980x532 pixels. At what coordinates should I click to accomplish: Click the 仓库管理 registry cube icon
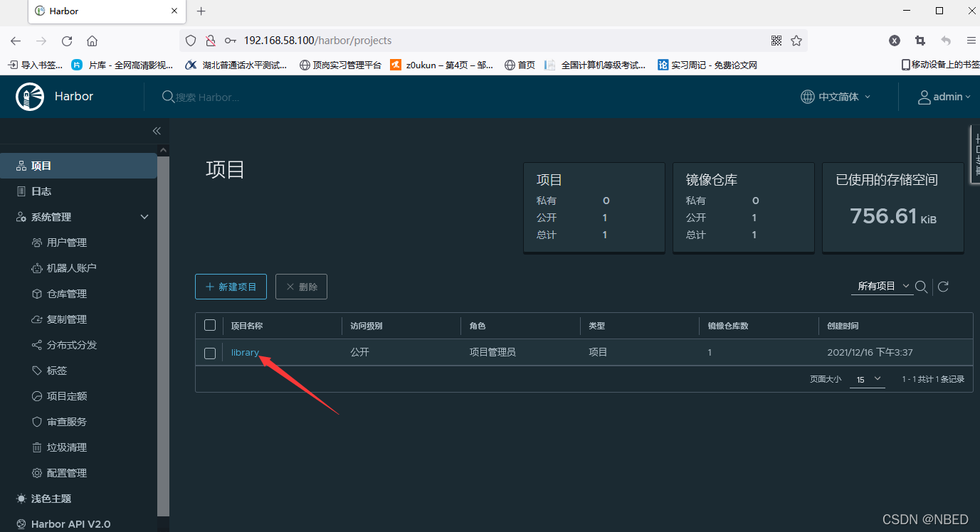(37, 294)
